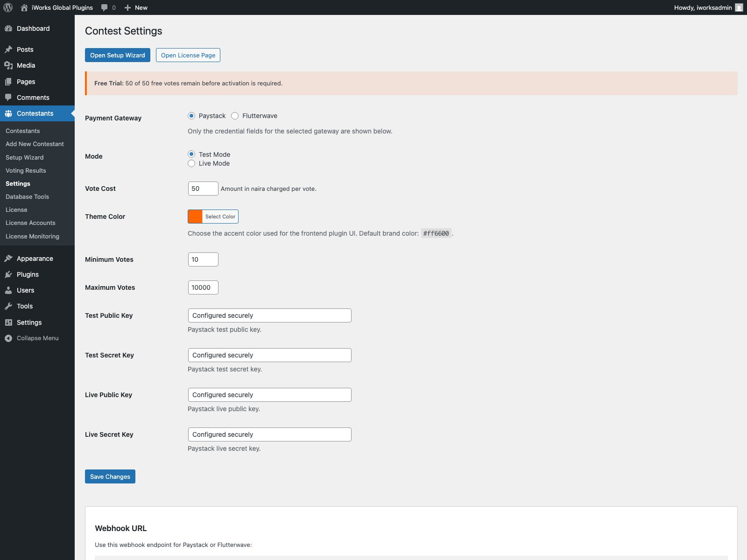This screenshot has width=747, height=560.
Task: Open Users menu item
Action: pos(37,290)
